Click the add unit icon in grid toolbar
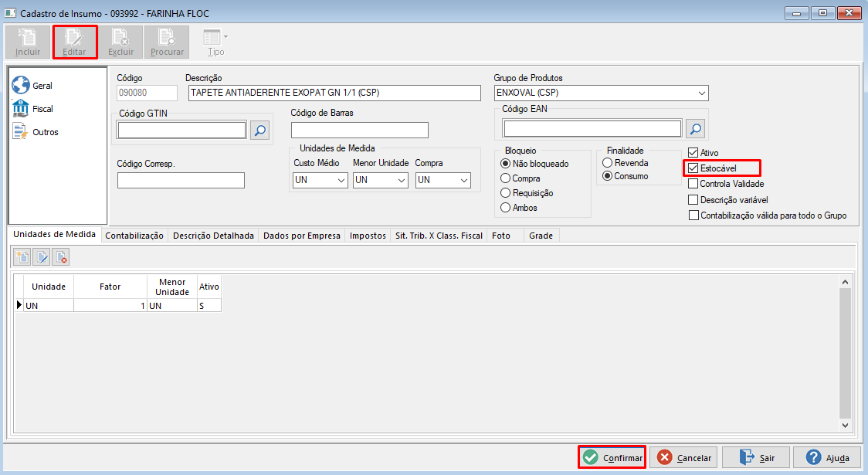The image size is (868, 475). 22,257
